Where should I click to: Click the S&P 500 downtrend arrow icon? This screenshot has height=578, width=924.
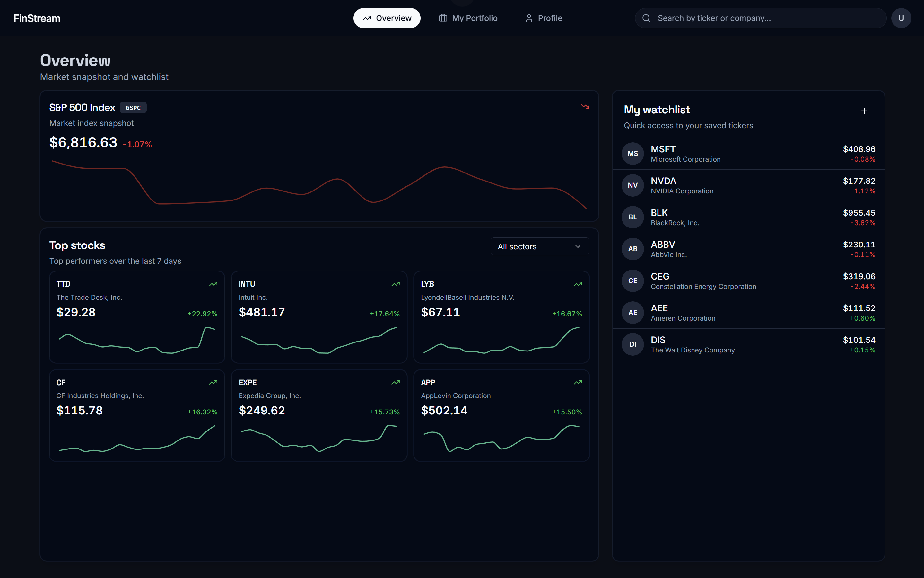click(585, 107)
